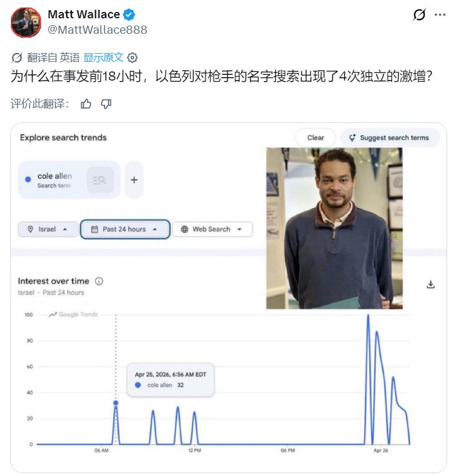Open the @MattWallace888 profile handle
Image resolution: width=458 pixels, height=476 pixels.
97,30
